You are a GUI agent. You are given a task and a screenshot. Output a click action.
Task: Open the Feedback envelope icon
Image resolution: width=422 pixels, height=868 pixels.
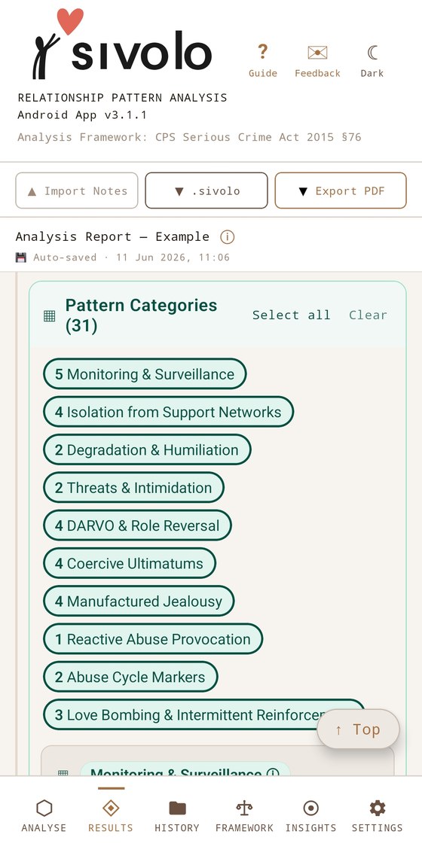point(317,53)
